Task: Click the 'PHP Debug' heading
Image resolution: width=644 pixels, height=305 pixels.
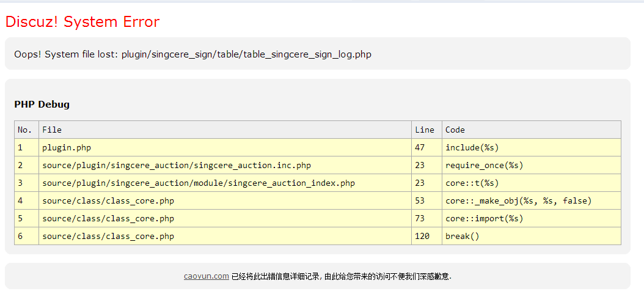Action: [x=42, y=105]
